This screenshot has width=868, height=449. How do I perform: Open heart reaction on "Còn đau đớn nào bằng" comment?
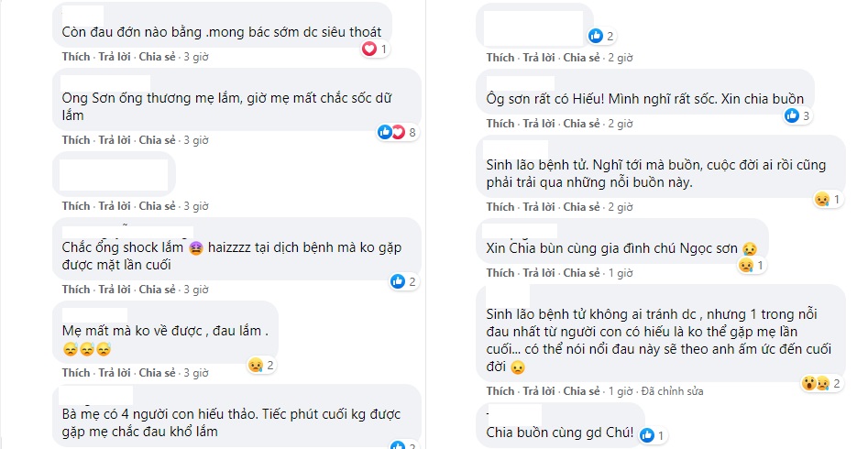click(x=375, y=49)
